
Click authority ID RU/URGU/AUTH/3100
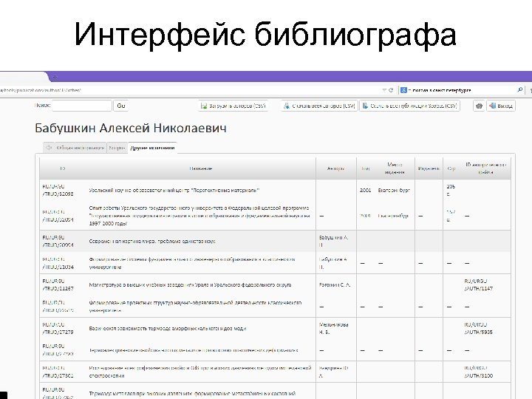pyautogui.click(x=478, y=372)
